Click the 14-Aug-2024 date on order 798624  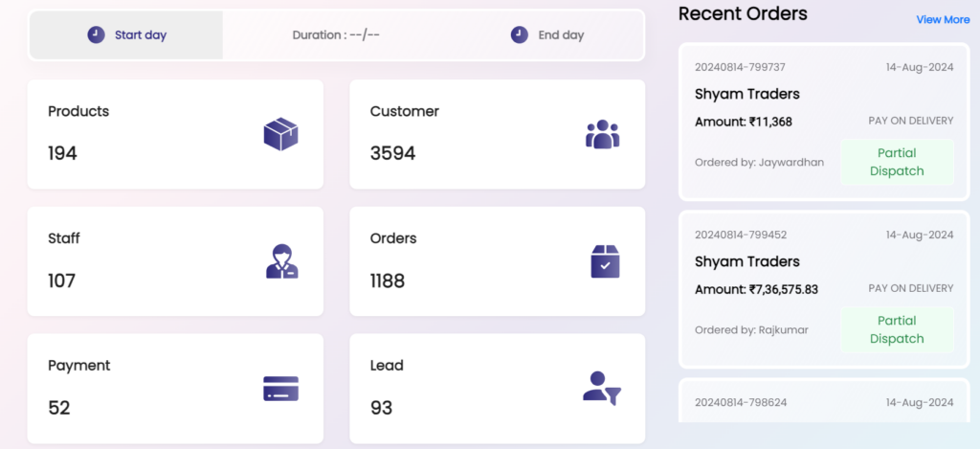coord(920,402)
